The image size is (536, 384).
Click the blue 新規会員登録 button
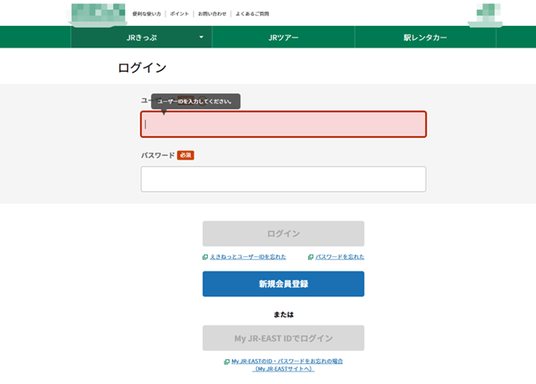[283, 284]
